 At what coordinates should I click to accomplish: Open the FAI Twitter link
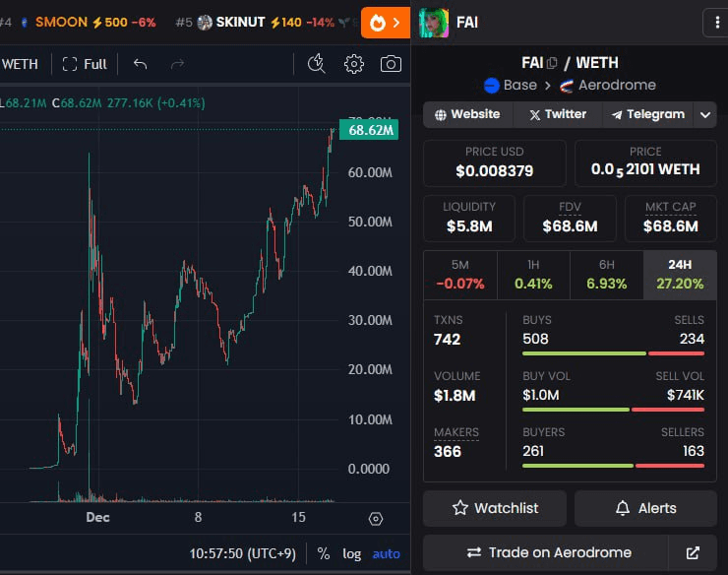coord(558,114)
